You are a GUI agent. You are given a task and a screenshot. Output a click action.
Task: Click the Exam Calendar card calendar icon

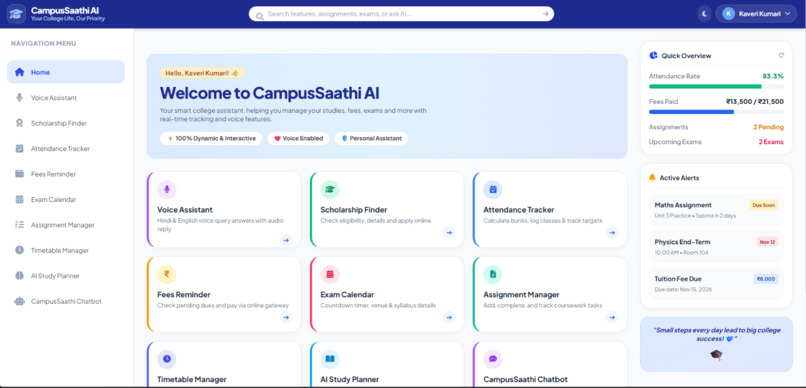(x=330, y=274)
